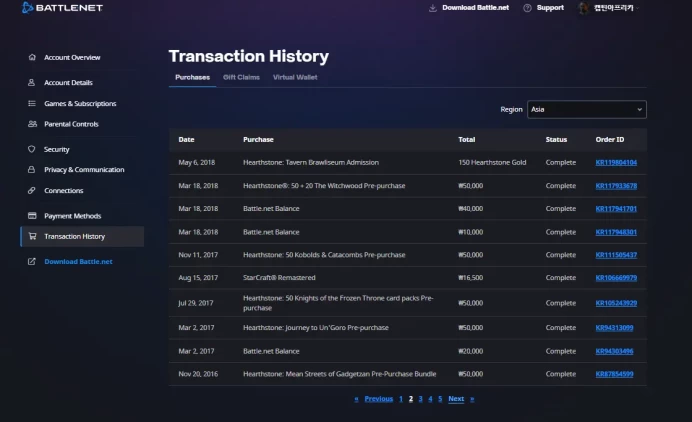The height and width of the screenshot is (422, 692).
Task: Open order KR106669979
Action: pos(616,278)
